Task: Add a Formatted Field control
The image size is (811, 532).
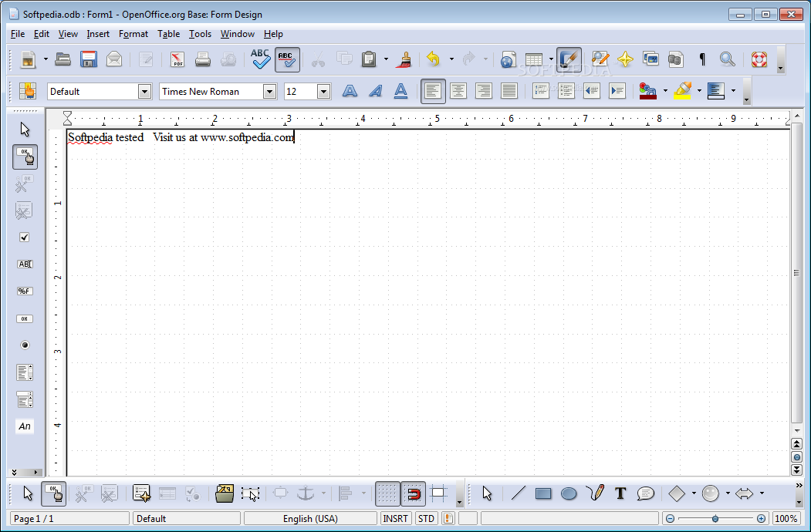Action: (x=25, y=291)
